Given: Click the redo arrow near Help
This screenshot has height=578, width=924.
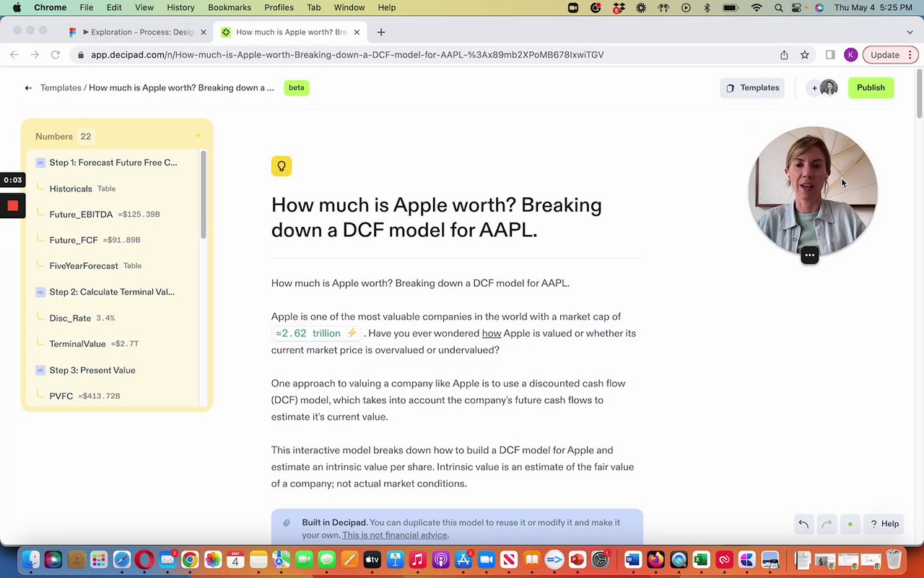Looking at the screenshot, I should [x=827, y=524].
